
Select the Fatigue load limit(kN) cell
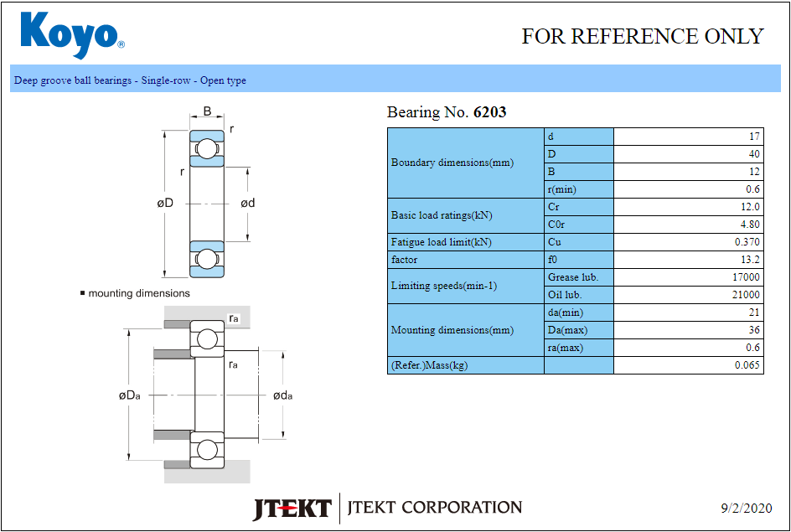click(x=442, y=242)
